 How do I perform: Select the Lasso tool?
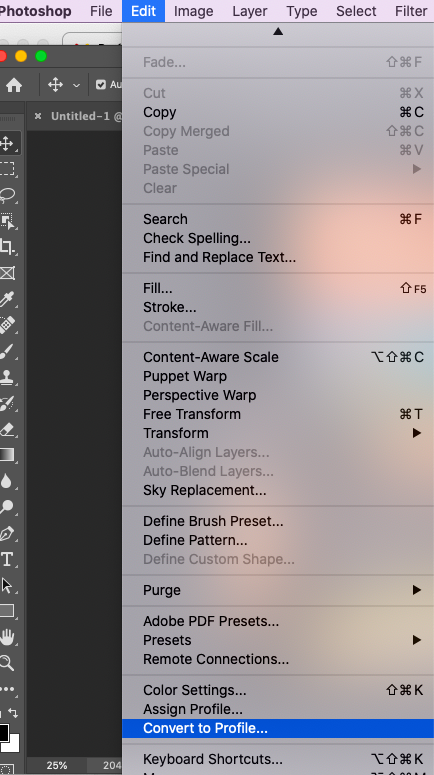tap(7, 195)
